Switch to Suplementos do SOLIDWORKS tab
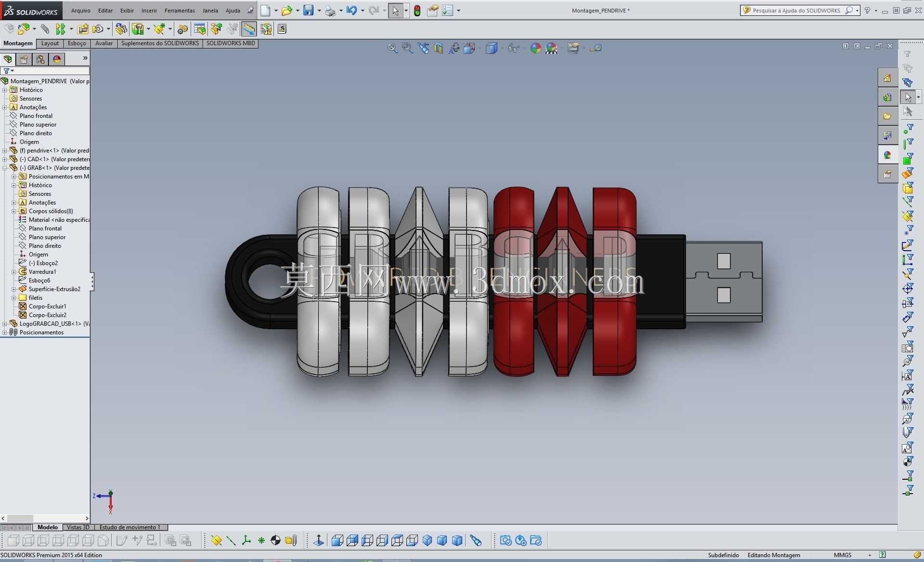This screenshot has height=562, width=924. pos(160,43)
